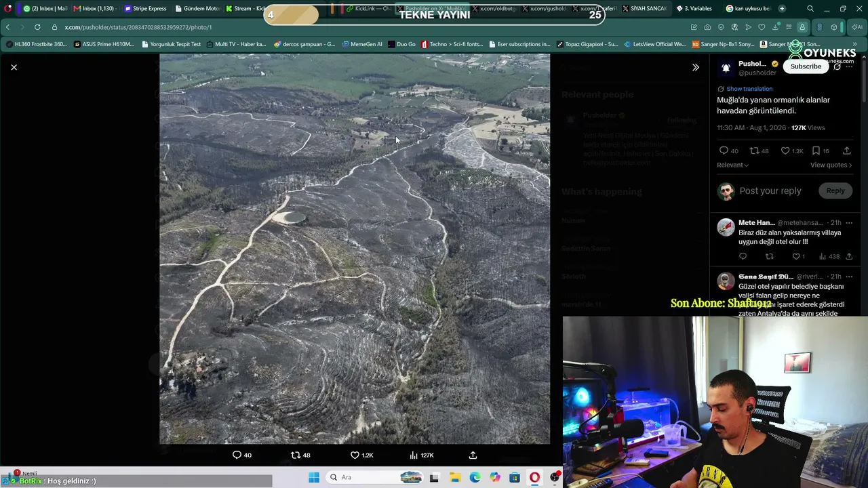Open Pusholder tweet more options

coord(848,66)
